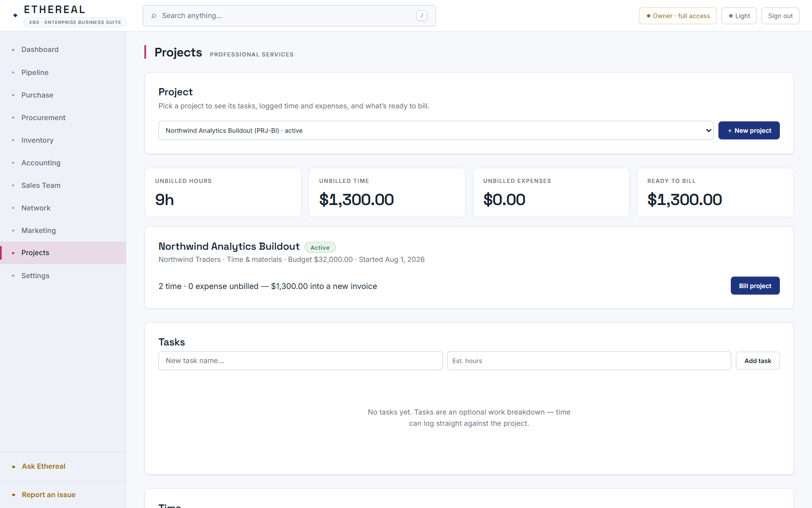Screen dimensions: 812x508
Task: Focus the Search anything field
Action: click(289, 16)
